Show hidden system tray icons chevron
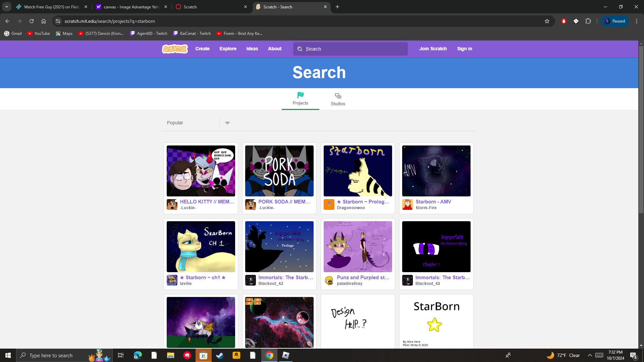This screenshot has height=362, width=644. pyautogui.click(x=590, y=355)
